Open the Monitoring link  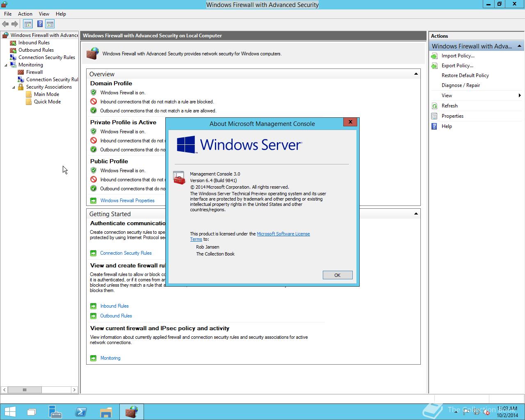click(x=110, y=358)
